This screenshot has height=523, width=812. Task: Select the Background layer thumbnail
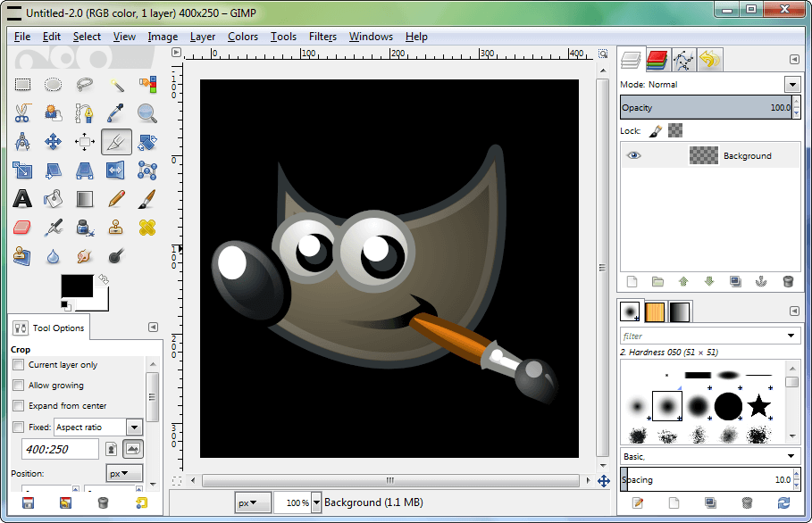tap(703, 155)
